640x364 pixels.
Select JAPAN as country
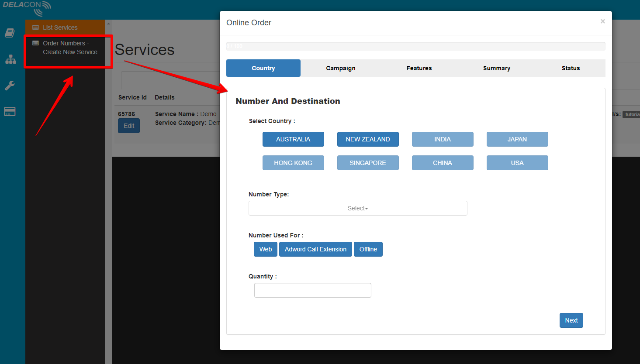click(x=517, y=139)
